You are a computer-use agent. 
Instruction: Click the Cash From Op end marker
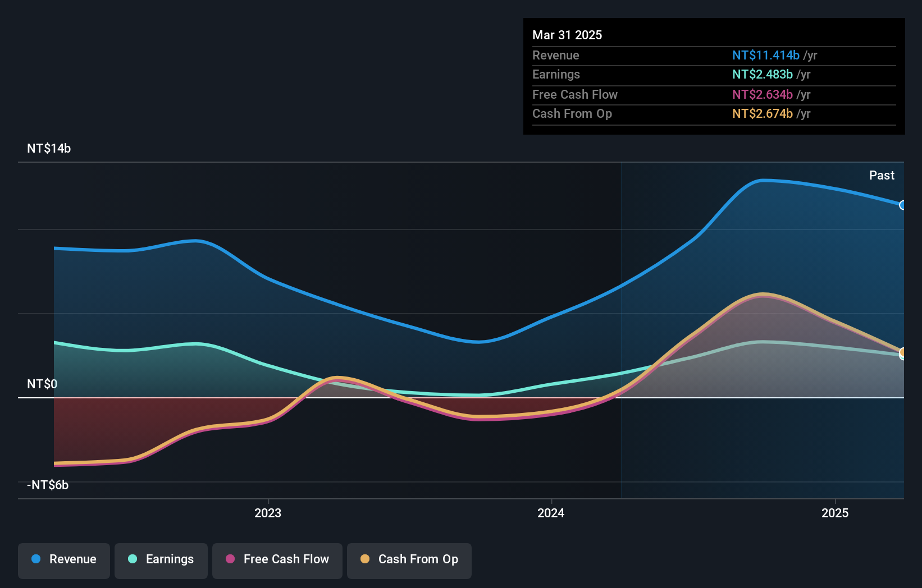coord(902,353)
